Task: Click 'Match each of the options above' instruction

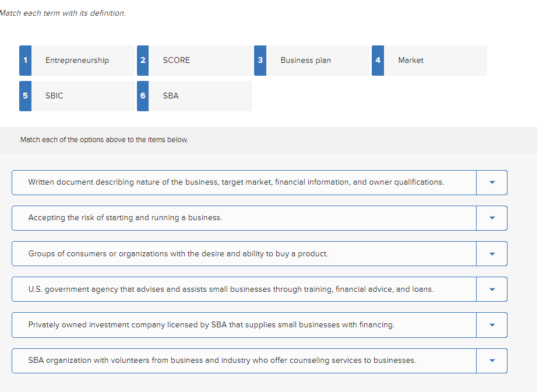Action: click(104, 140)
